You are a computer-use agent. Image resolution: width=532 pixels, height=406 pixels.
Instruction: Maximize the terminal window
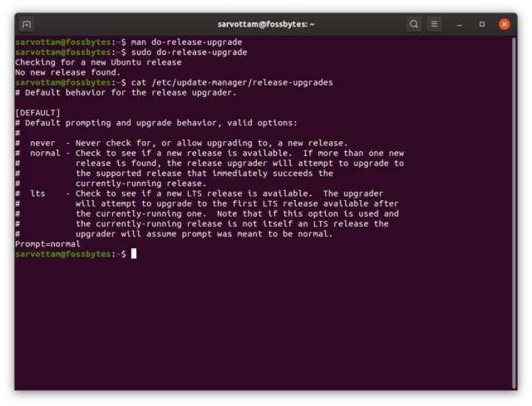[482, 24]
